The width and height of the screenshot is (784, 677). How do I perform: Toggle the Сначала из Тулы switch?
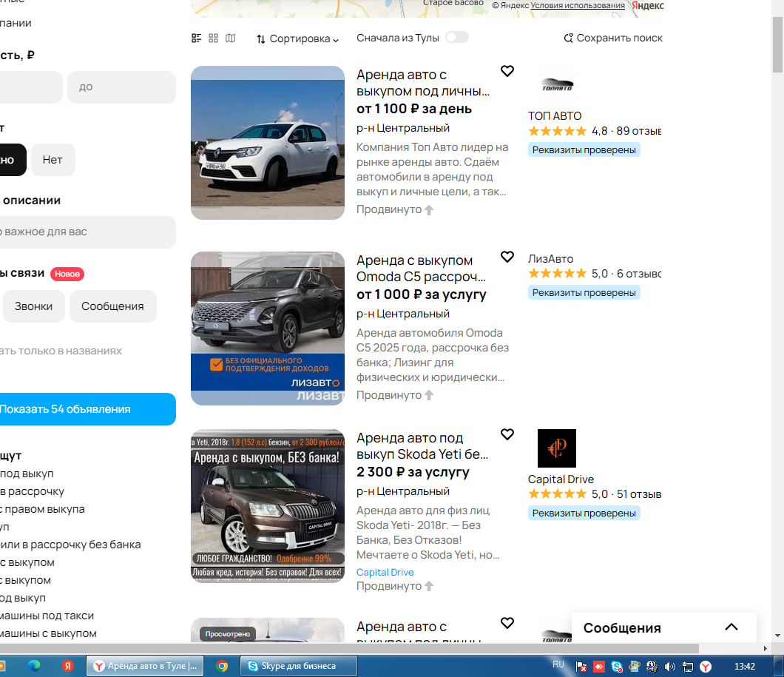point(457,38)
